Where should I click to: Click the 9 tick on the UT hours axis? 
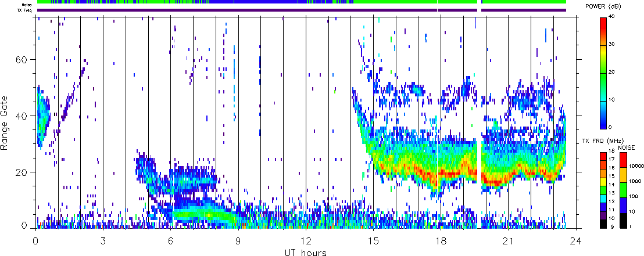tap(238, 240)
